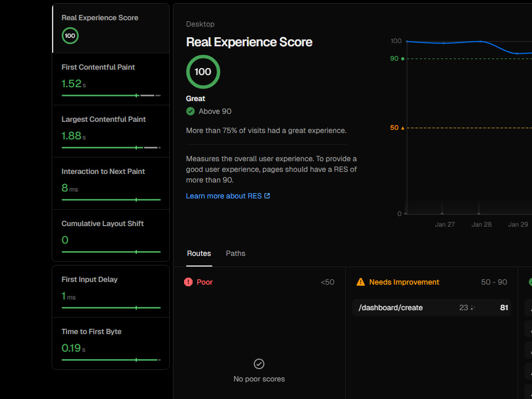Screen dimensions: 532x399
Task: Switch to the Paths tab
Action: (236, 253)
